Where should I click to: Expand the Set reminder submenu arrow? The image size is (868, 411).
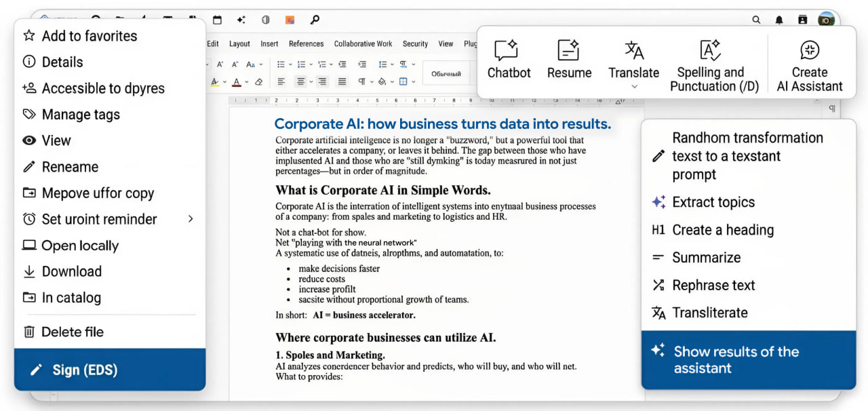click(x=191, y=218)
